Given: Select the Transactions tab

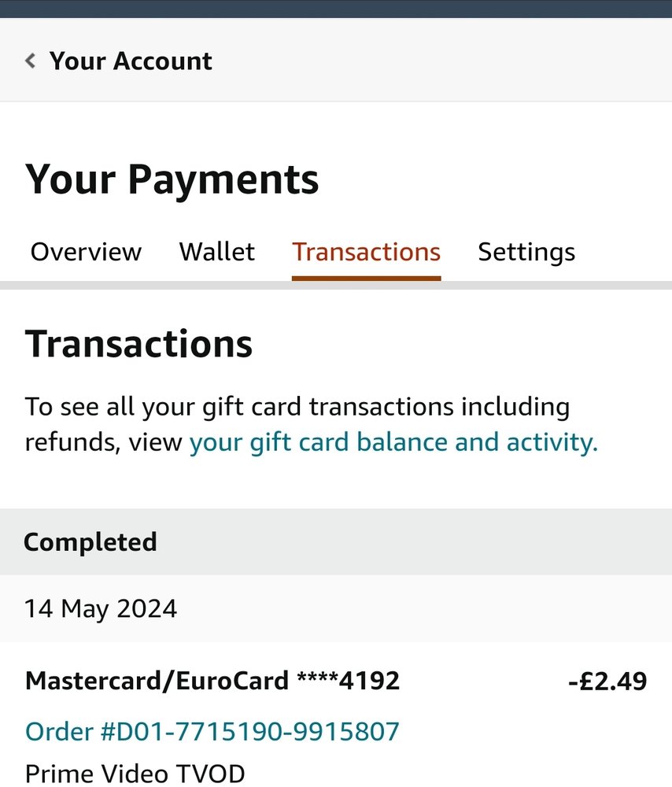Looking at the screenshot, I should [367, 252].
